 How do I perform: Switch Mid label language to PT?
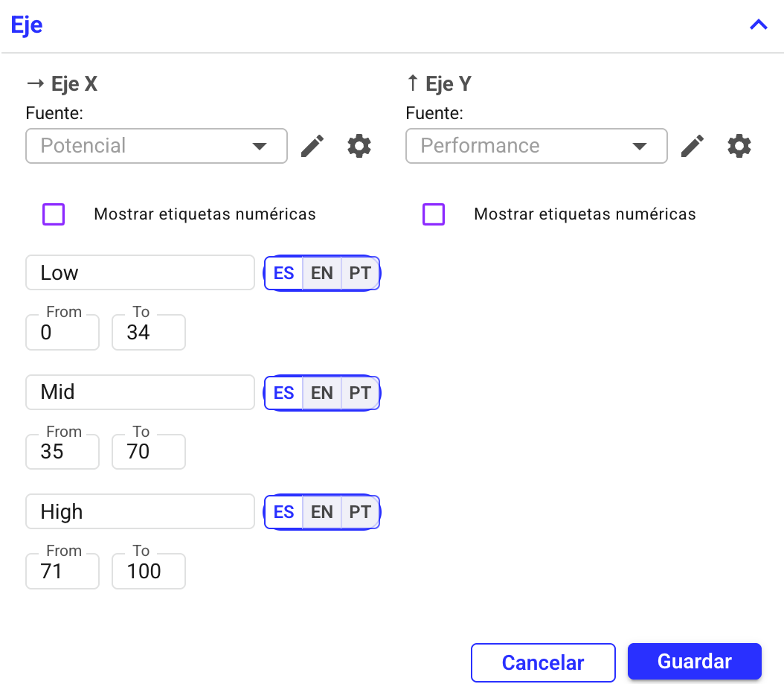(360, 392)
